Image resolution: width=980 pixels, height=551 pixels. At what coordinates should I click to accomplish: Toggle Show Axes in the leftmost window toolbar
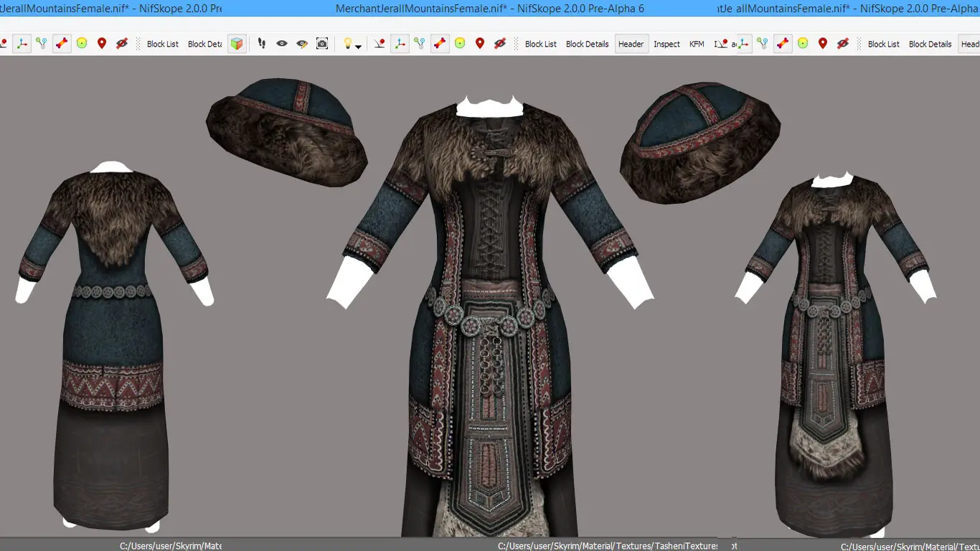coord(22,44)
